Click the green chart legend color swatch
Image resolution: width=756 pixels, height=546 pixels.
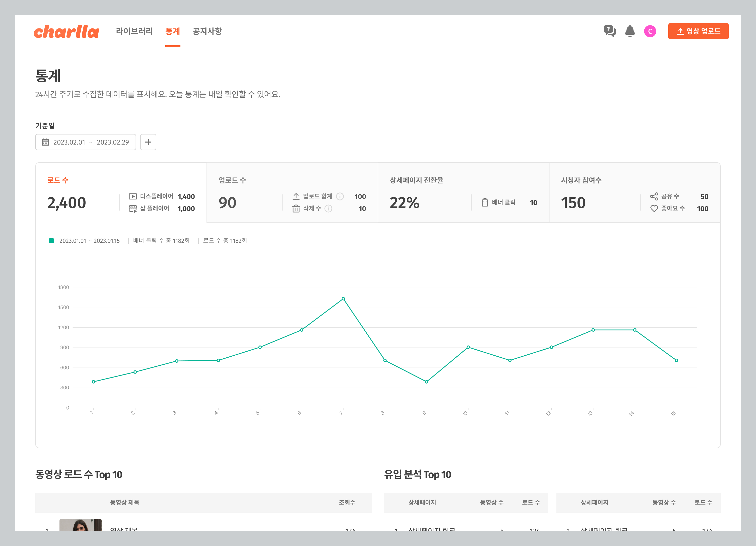pos(51,241)
